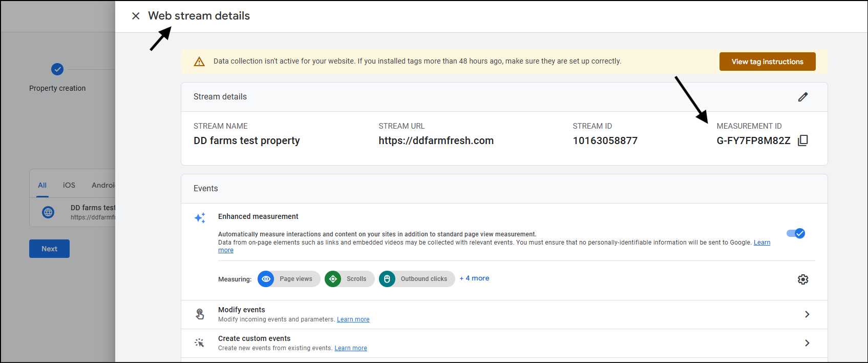Open Enhanced measurement settings gear
Screen dimensions: 868x363
[x=803, y=279]
